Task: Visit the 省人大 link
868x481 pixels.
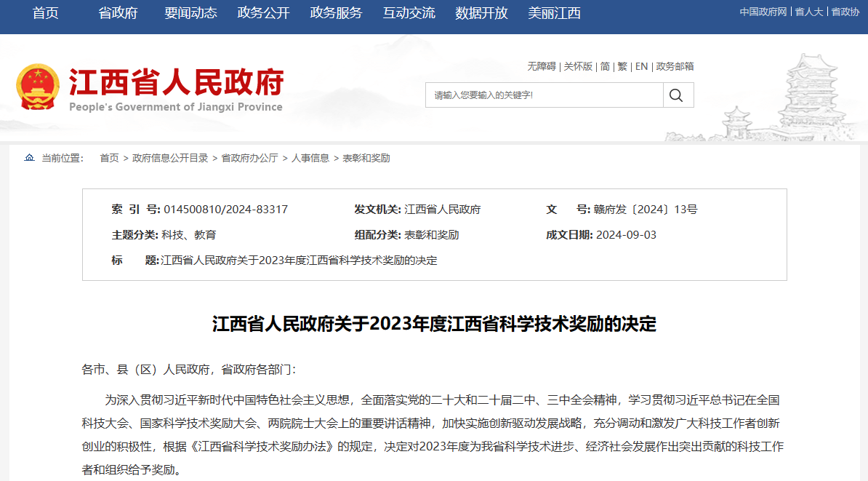Action: 808,11
